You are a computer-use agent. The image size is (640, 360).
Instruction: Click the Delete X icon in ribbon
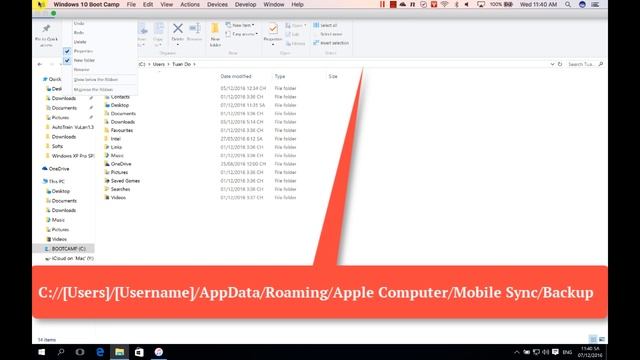(x=178, y=29)
